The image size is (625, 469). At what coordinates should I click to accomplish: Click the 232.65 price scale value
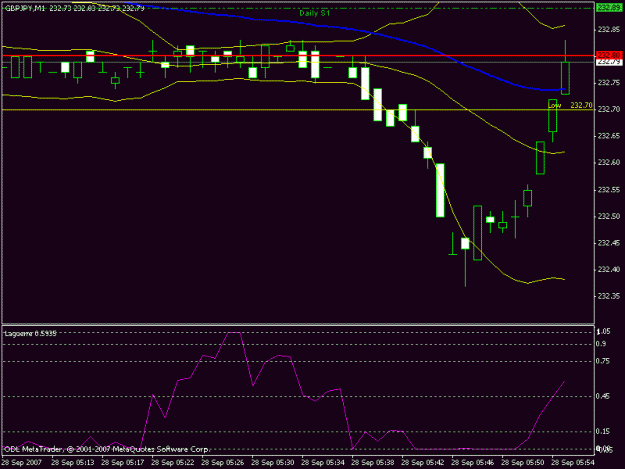609,136
